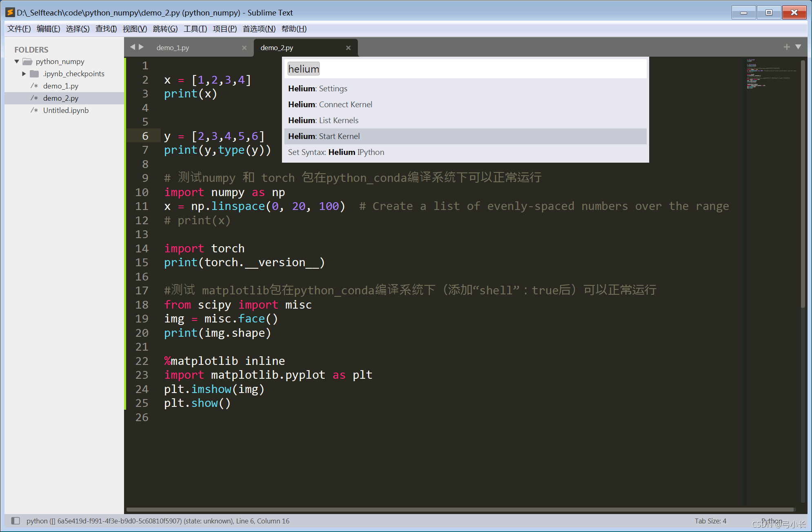Image resolution: width=812 pixels, height=532 pixels.
Task: Open the 视图(V) menu
Action: coord(135,29)
